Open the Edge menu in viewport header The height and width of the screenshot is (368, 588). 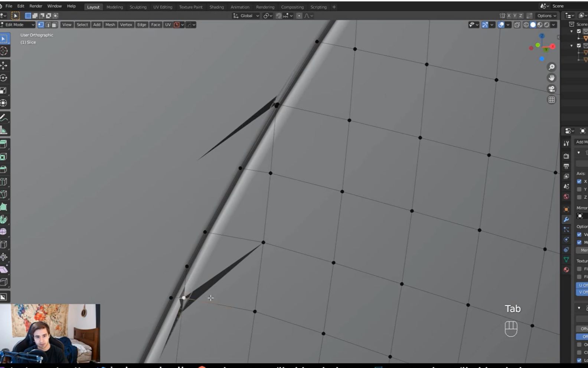coord(142,25)
